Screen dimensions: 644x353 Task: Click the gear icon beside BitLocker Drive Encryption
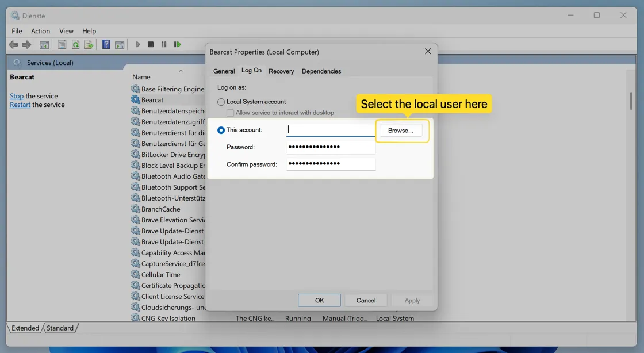point(136,154)
